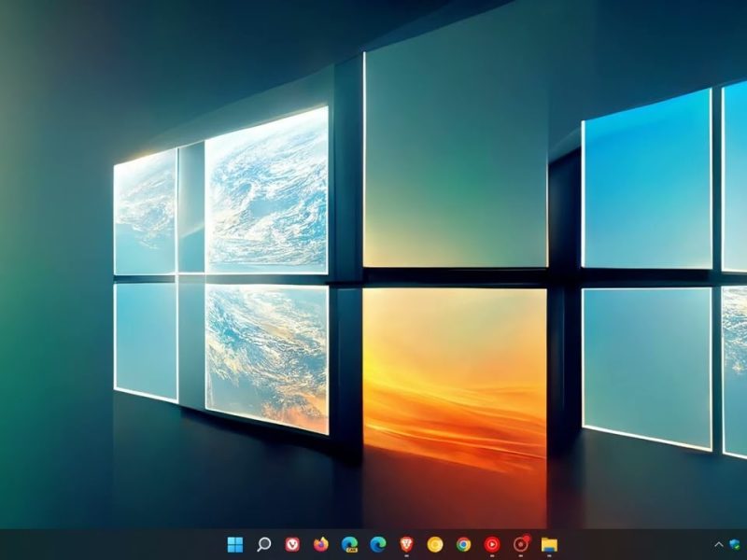Launch Firefox from taskbar
Viewport: 747px width, 560px height.
point(320,544)
